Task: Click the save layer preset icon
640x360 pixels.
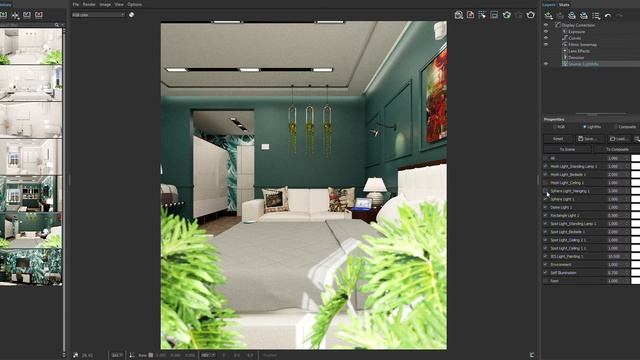Action: [572, 16]
